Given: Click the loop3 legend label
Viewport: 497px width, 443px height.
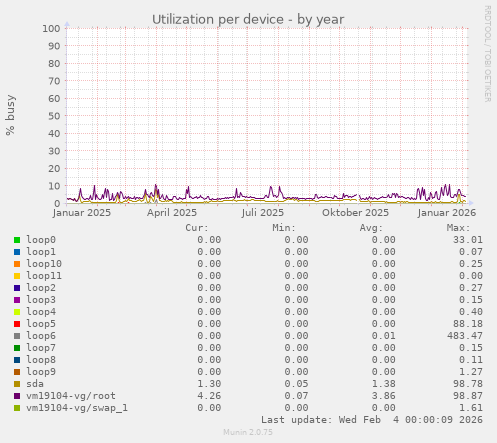Looking at the screenshot, I should [x=41, y=300].
